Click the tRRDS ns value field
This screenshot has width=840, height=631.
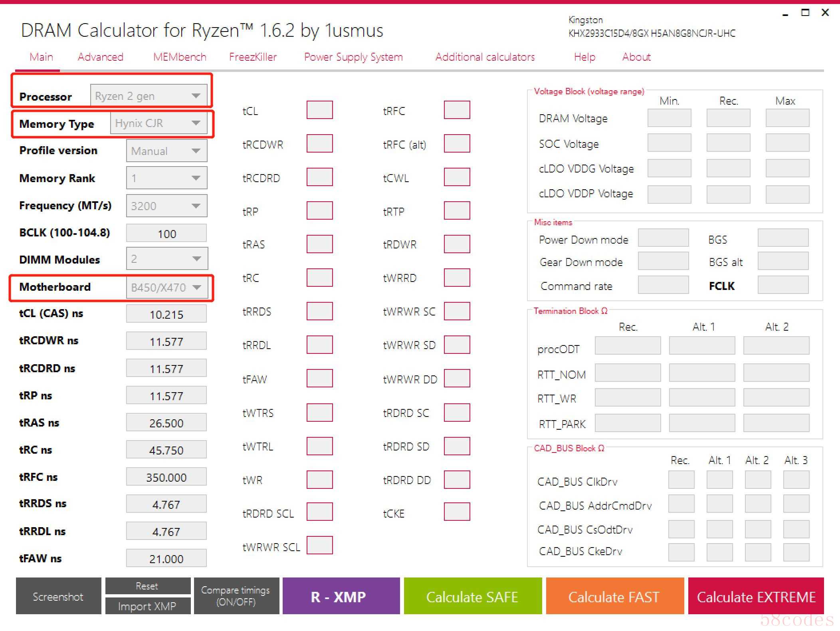click(166, 504)
